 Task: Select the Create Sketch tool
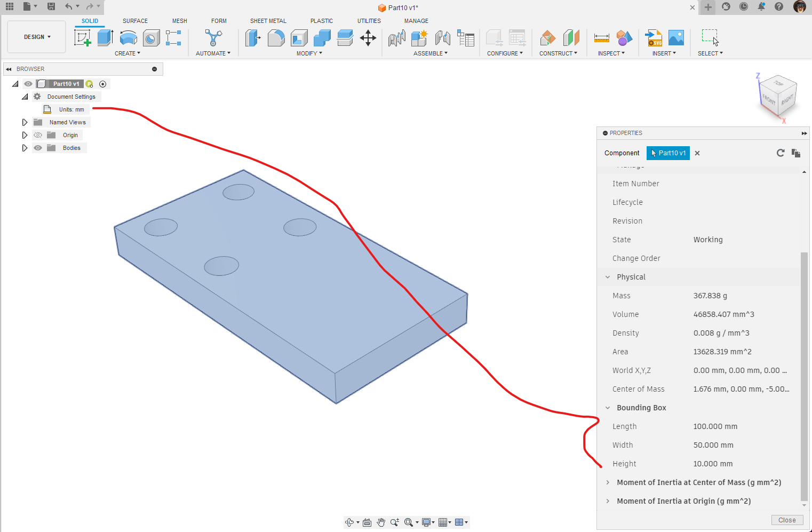tap(83, 38)
